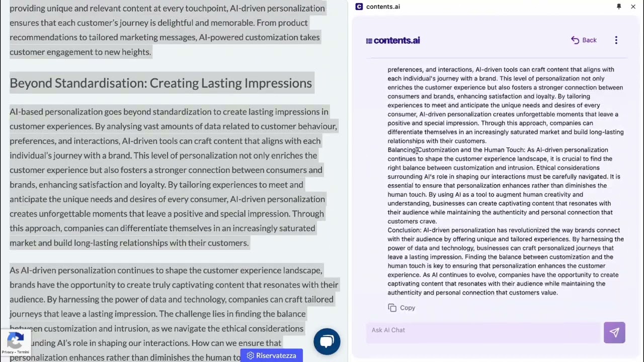Click the contents.ai extension icon in the title bar
Screen dimensions: 644x362
tap(359, 7)
